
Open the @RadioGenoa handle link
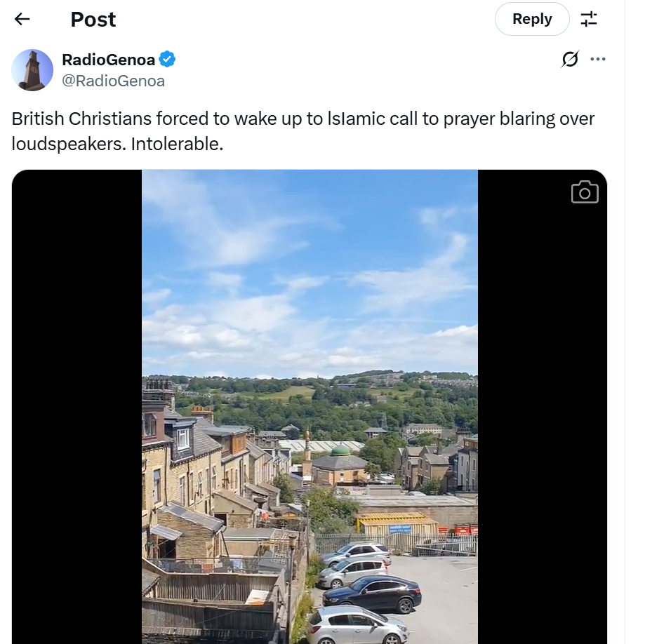point(113,81)
